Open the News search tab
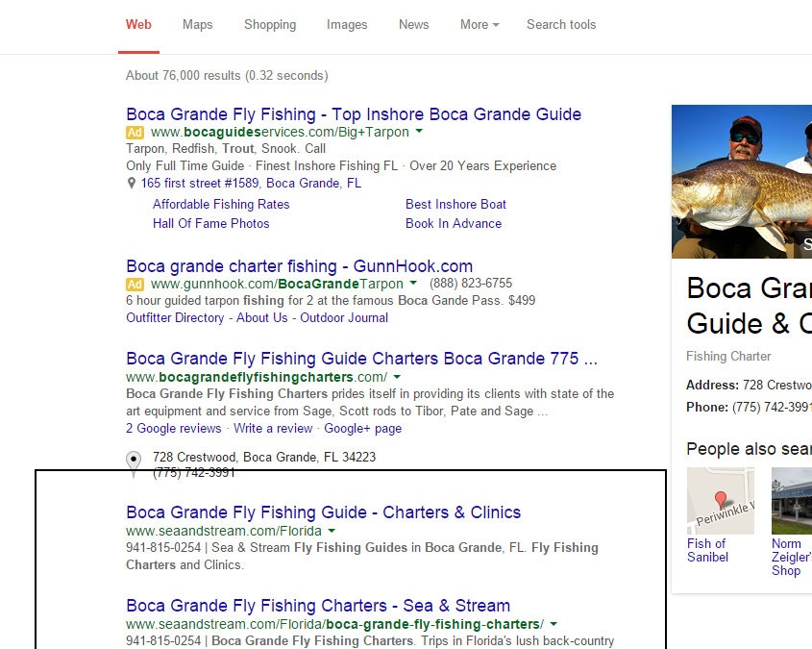This screenshot has height=649, width=812. [x=413, y=25]
